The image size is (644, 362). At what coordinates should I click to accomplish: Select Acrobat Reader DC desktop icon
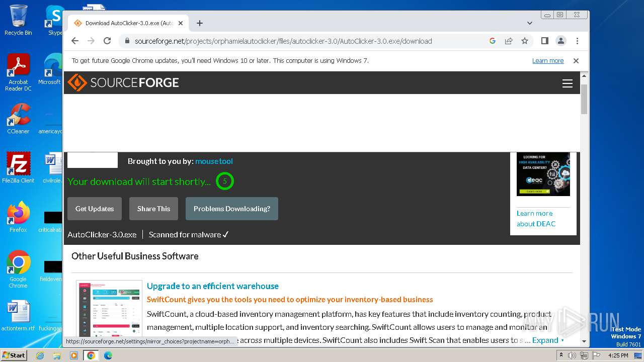click(18, 73)
